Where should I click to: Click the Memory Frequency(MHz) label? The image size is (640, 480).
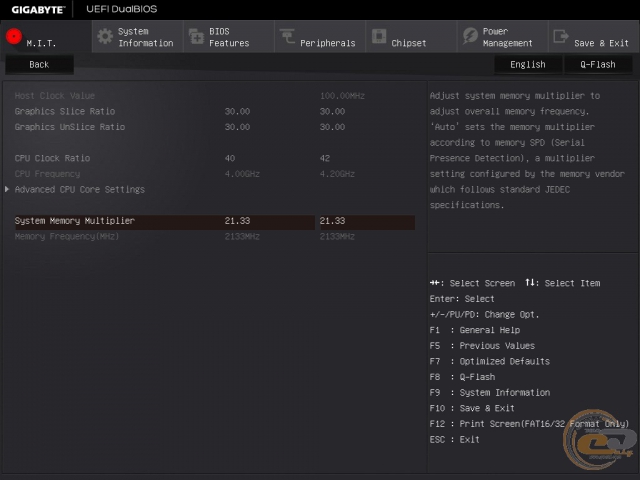coord(67,236)
